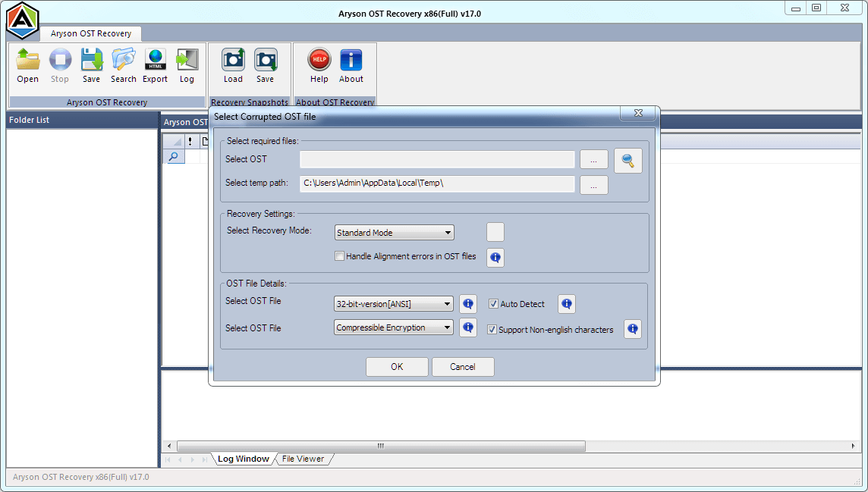Click Cancel in the dialog
868x492 pixels.
[463, 366]
